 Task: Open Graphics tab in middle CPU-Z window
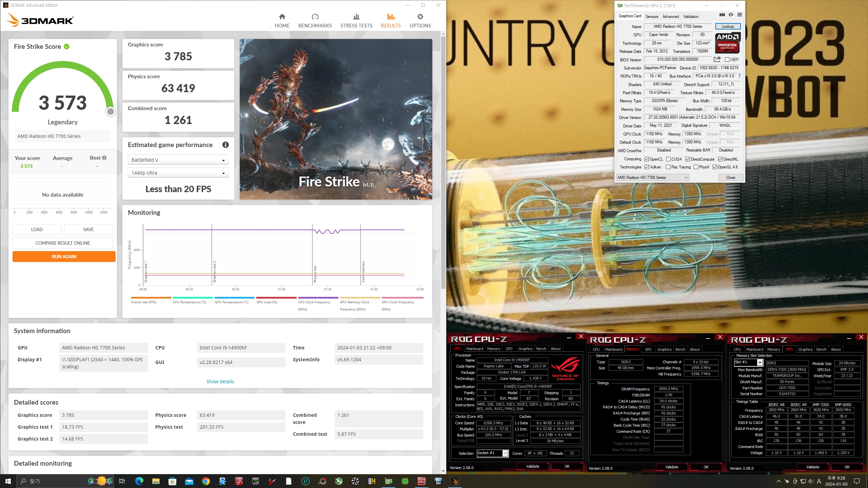coord(664,349)
